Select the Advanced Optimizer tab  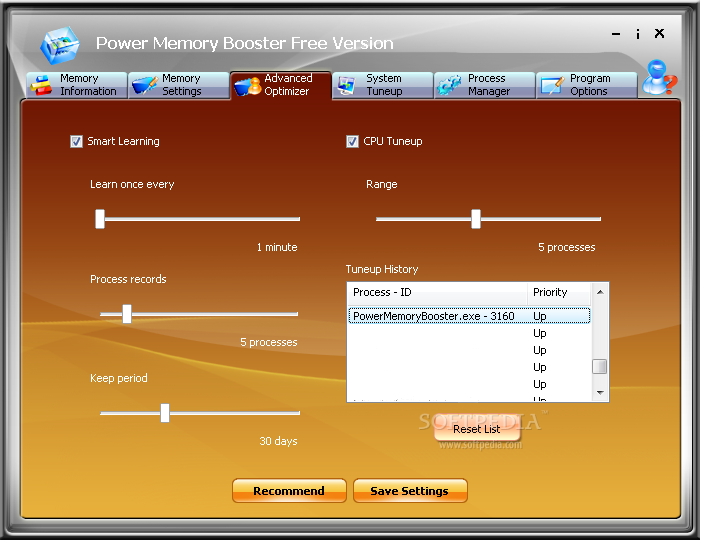click(281, 85)
